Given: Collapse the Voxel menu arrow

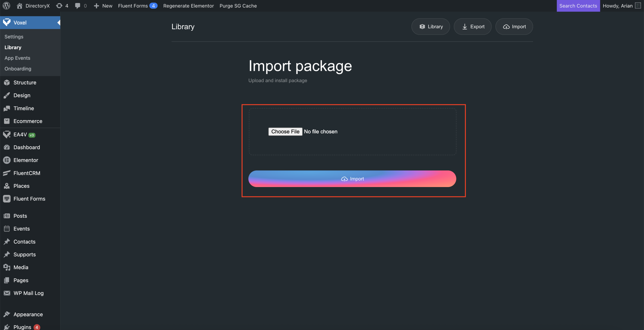Looking at the screenshot, I should point(59,23).
